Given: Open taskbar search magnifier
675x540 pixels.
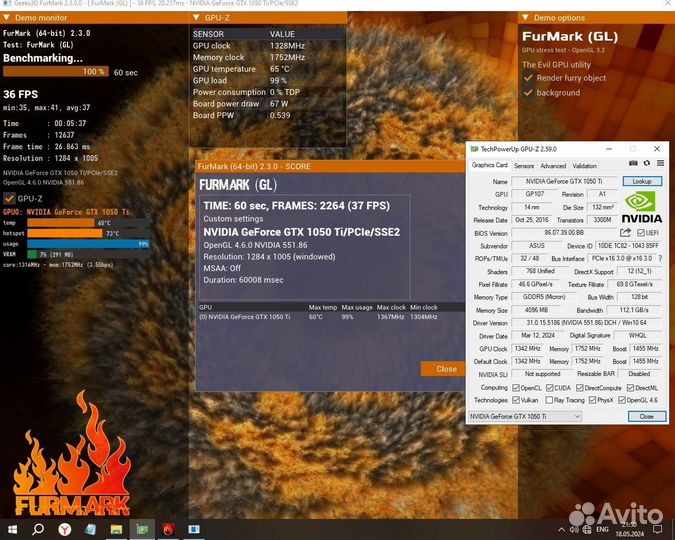Looking at the screenshot, I should click(x=38, y=529).
